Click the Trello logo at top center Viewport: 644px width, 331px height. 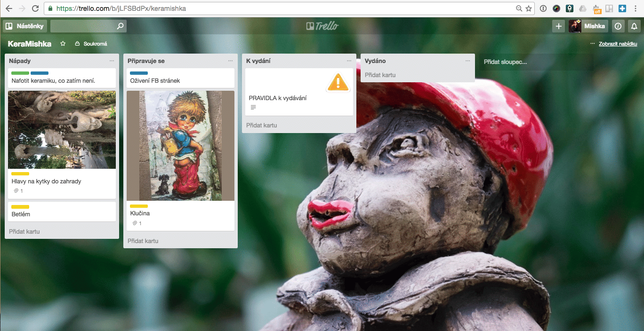(x=322, y=26)
